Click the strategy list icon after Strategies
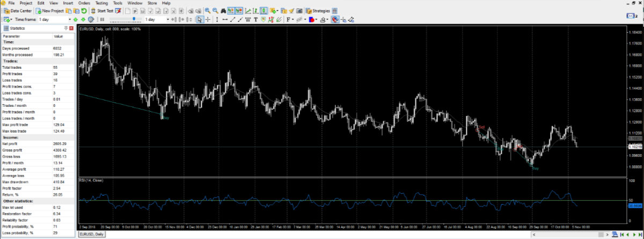Screen dimensions: 644x239 (335, 11)
